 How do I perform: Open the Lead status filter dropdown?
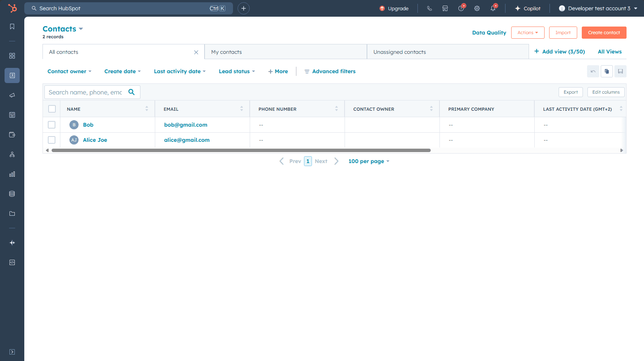coord(236,71)
